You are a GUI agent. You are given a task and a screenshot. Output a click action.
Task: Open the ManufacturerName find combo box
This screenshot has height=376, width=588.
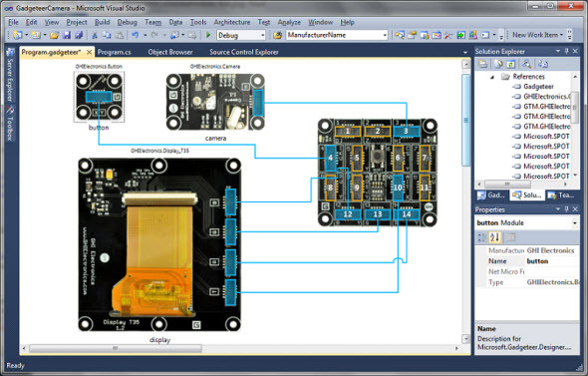(x=337, y=35)
